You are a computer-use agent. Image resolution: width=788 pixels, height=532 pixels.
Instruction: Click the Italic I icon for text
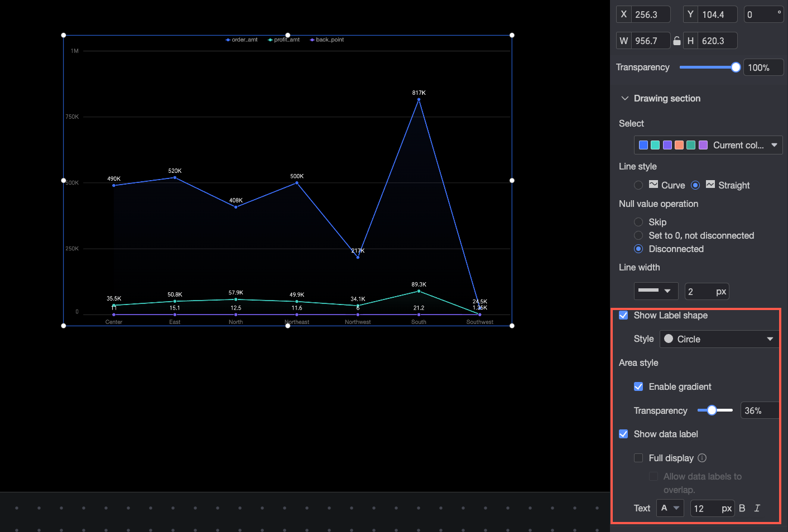pos(757,508)
